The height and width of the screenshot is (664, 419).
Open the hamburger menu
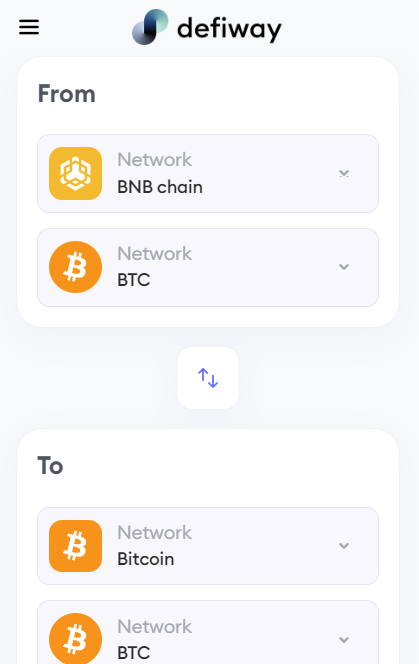29,27
